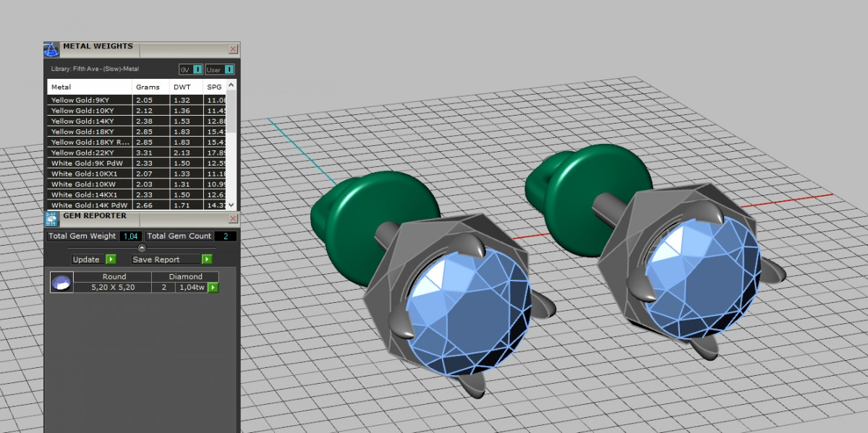Click the Update label button
This screenshot has height=433, width=868.
(88, 259)
